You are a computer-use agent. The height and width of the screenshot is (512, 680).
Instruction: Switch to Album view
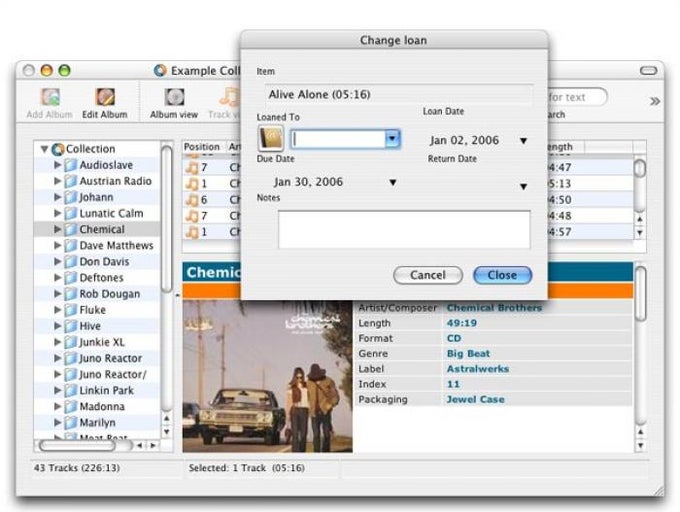tap(174, 103)
